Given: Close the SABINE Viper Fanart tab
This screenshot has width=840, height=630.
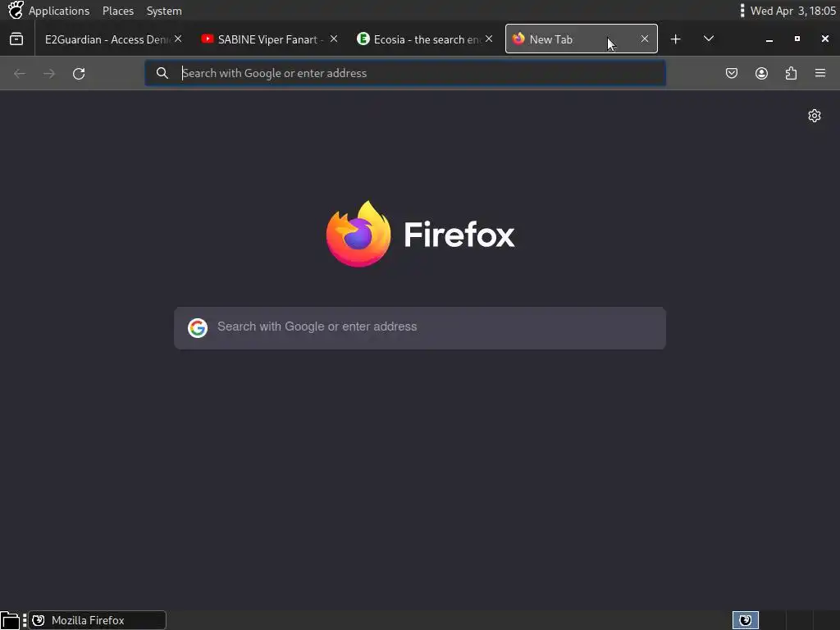Looking at the screenshot, I should click(x=333, y=39).
